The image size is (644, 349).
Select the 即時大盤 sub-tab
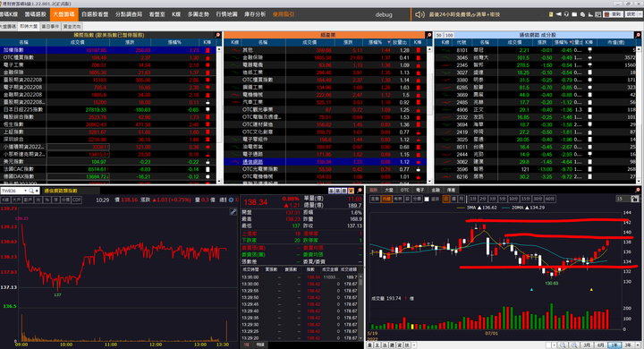29,26
